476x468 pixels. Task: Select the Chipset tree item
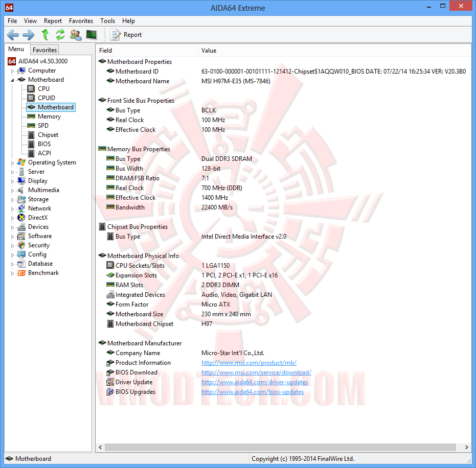point(48,135)
